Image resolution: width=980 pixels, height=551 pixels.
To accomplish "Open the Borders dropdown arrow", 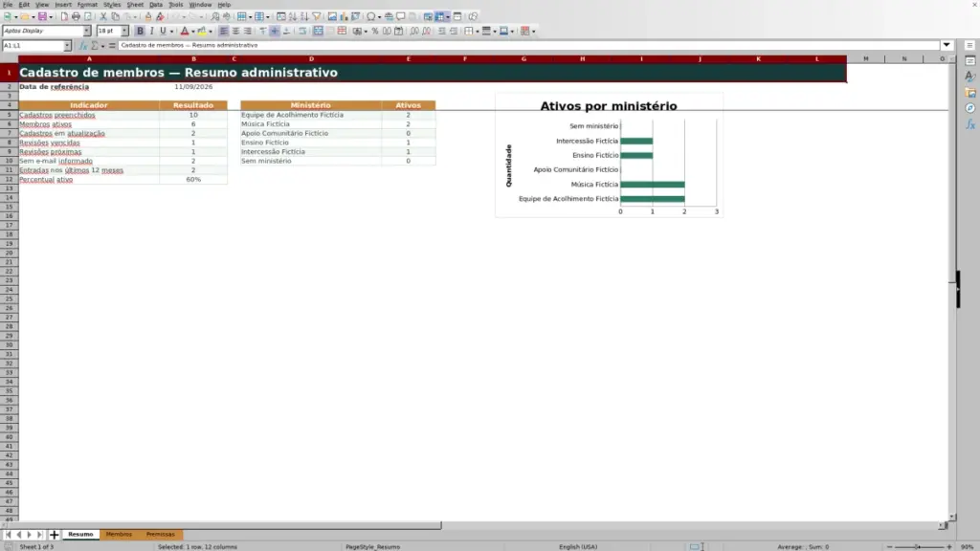I will coord(477,32).
